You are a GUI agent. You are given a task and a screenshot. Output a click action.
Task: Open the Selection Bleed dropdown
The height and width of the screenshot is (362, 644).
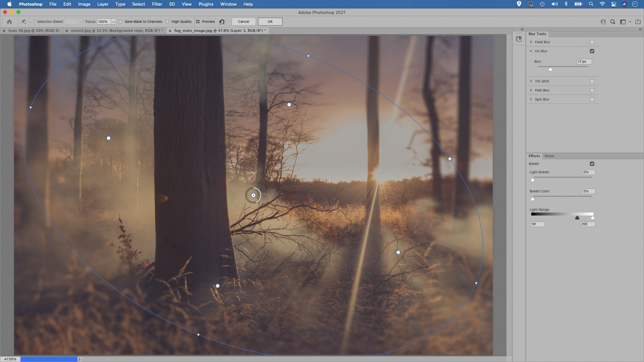(x=80, y=22)
